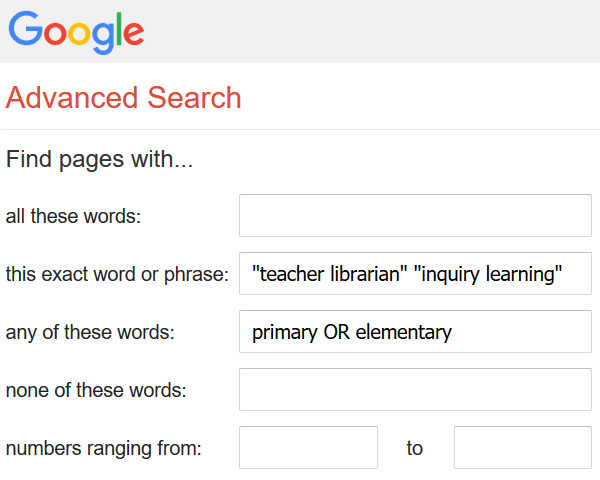This screenshot has height=480, width=600.
Task: Click the "numbers ranging from:" label
Action: [104, 448]
